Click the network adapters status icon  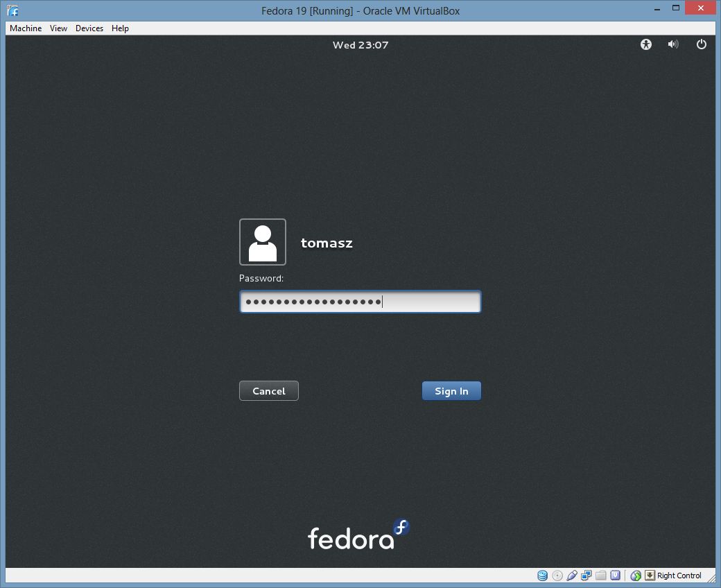(587, 576)
